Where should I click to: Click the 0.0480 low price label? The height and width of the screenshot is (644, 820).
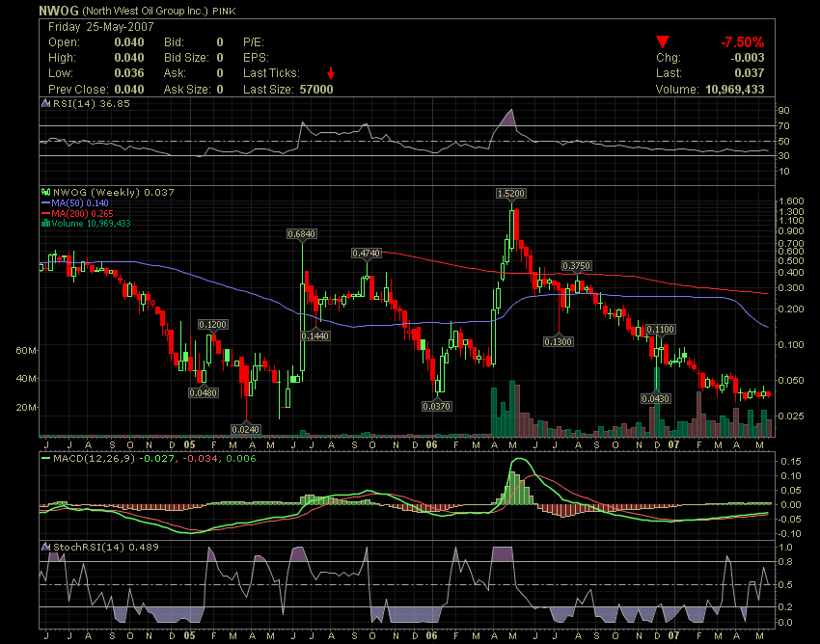203,392
